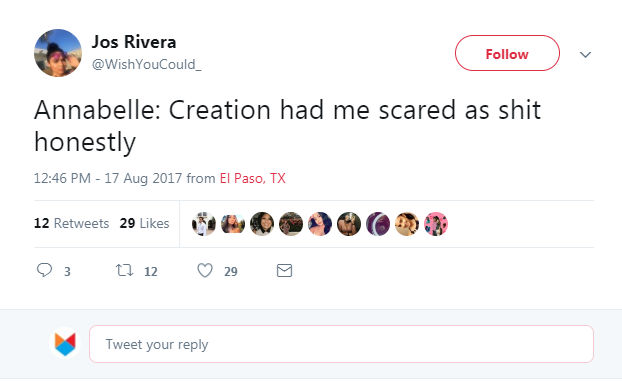The image size is (622, 382).
Task: Open Jos Rivera's profile picture
Action: [58, 53]
